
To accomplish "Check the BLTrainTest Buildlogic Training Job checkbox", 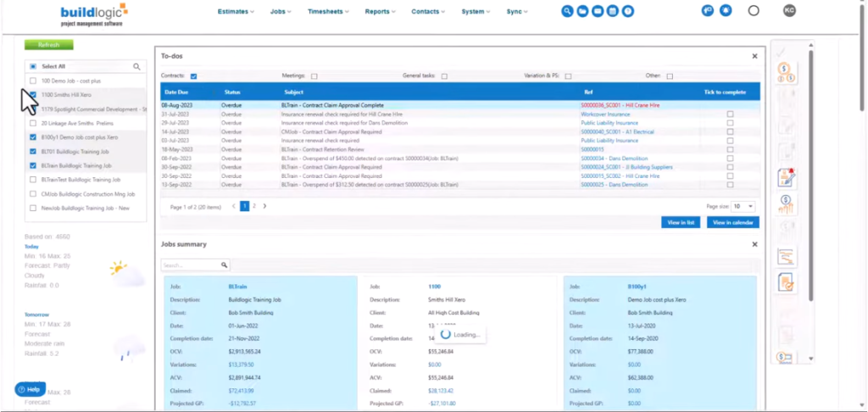I will (x=33, y=180).
